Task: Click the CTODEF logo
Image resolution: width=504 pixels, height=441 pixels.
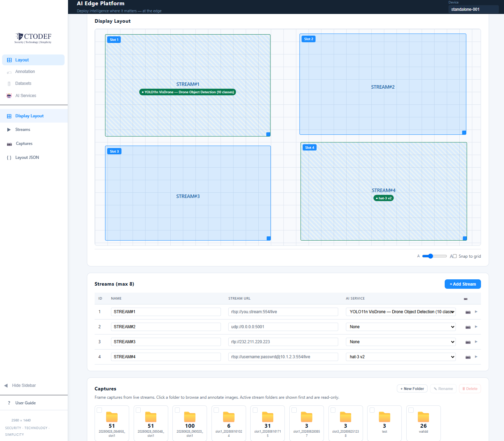Action: click(33, 38)
